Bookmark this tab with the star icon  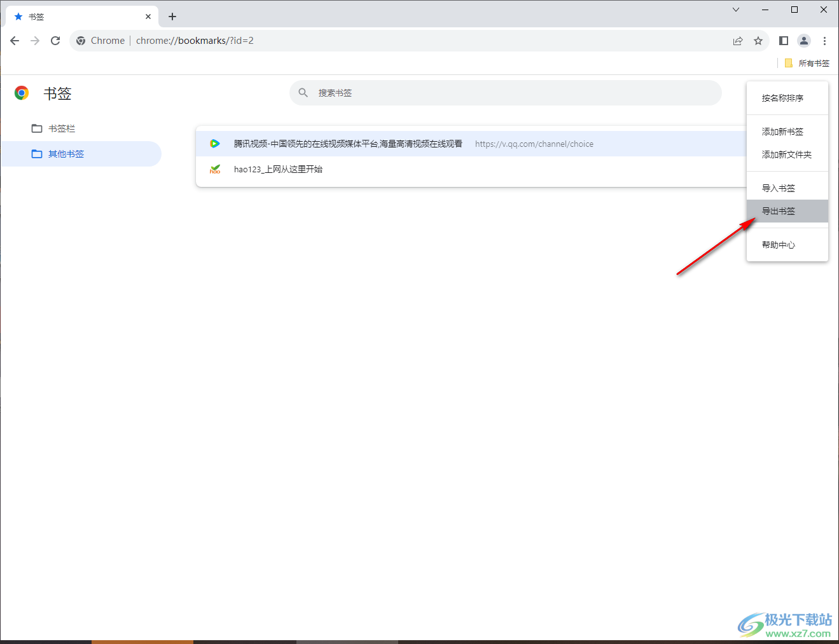coord(758,41)
